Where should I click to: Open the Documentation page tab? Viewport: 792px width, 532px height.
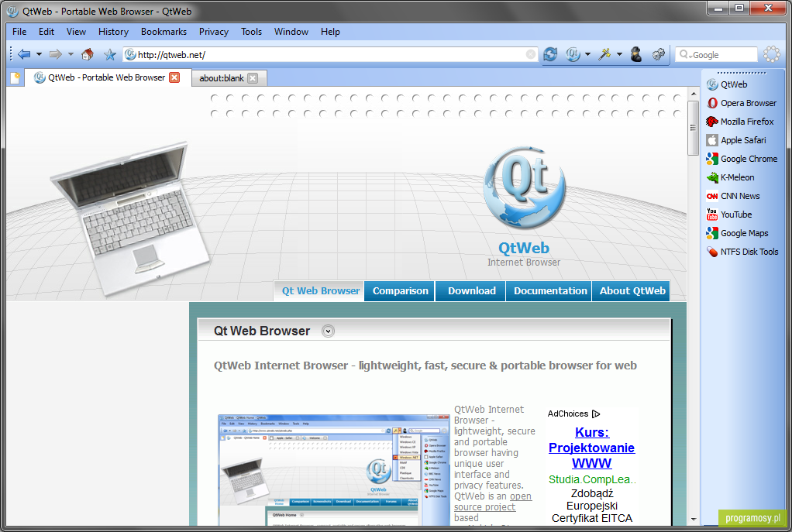pyautogui.click(x=550, y=291)
